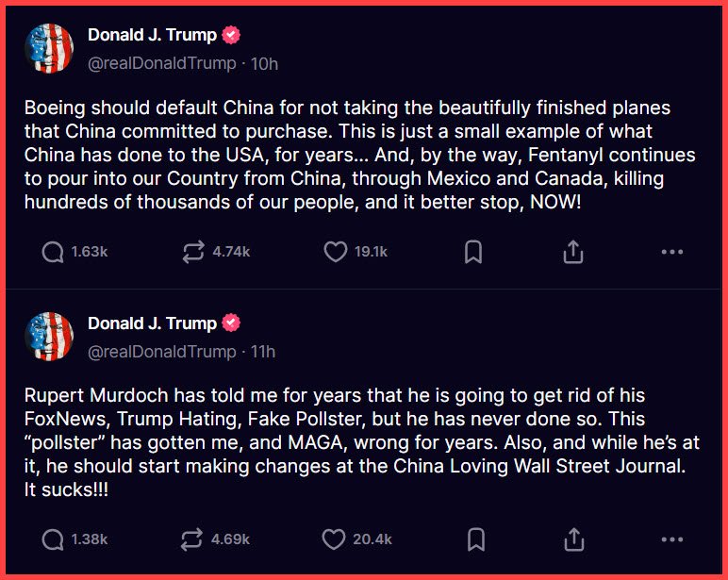Click Donald J. Trump name on top post
The image size is (728, 580).
click(152, 35)
